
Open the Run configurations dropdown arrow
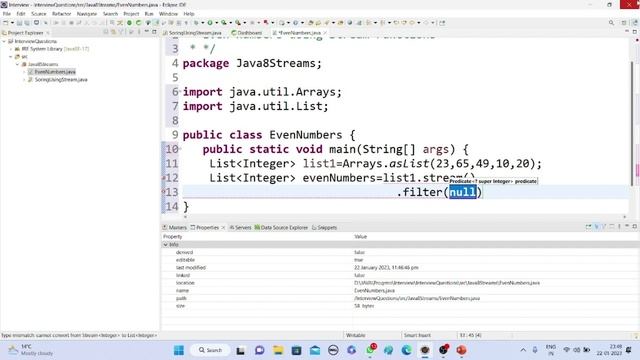point(216,23)
